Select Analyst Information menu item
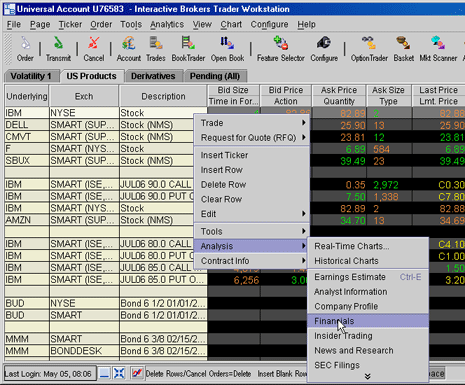 368,292
